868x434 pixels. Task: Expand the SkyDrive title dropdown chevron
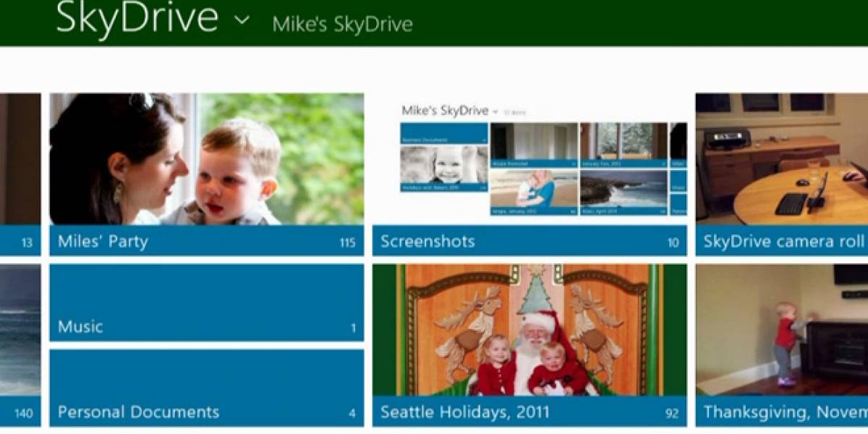[242, 20]
